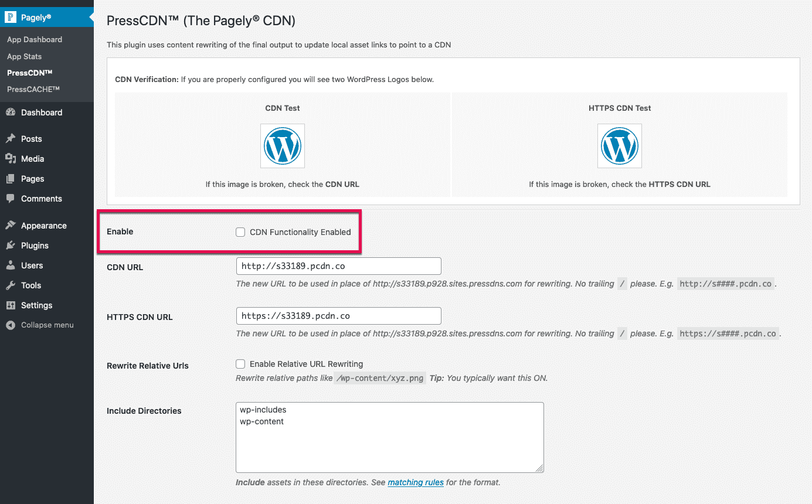The height and width of the screenshot is (504, 812).
Task: Open PressCACHE submenu item
Action: click(33, 89)
